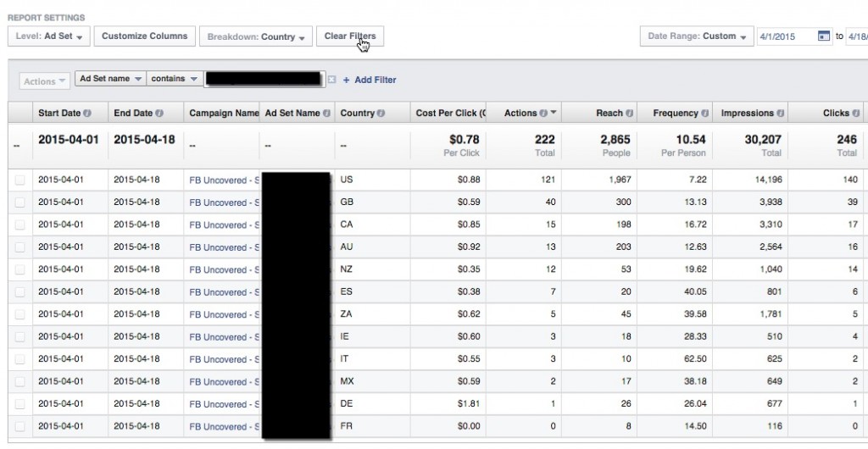Viewport: 868px width, 449px height.
Task: Select the NZ country cell
Action: [x=347, y=269]
